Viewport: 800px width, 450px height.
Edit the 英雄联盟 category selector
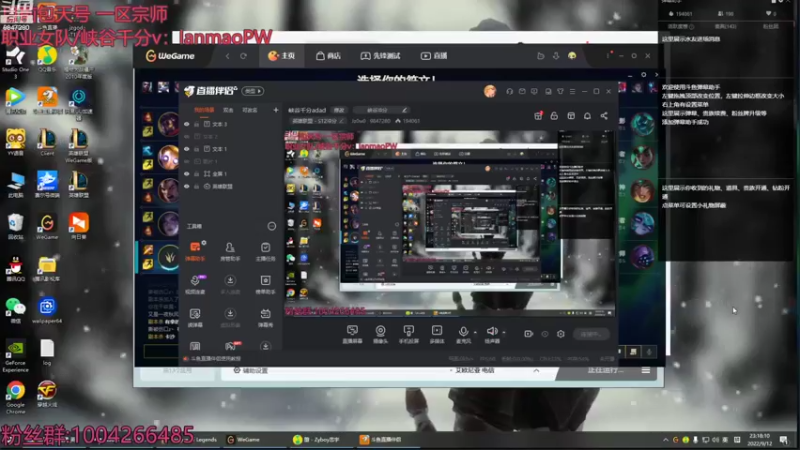point(317,121)
